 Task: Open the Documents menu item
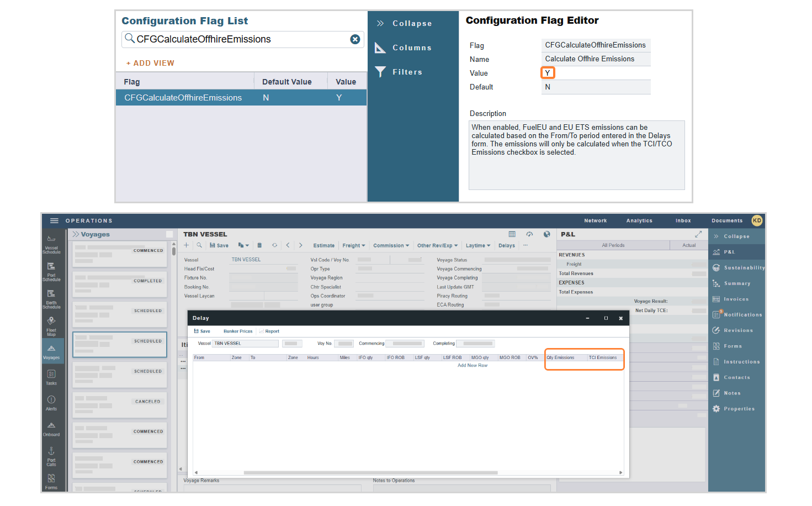click(x=726, y=220)
